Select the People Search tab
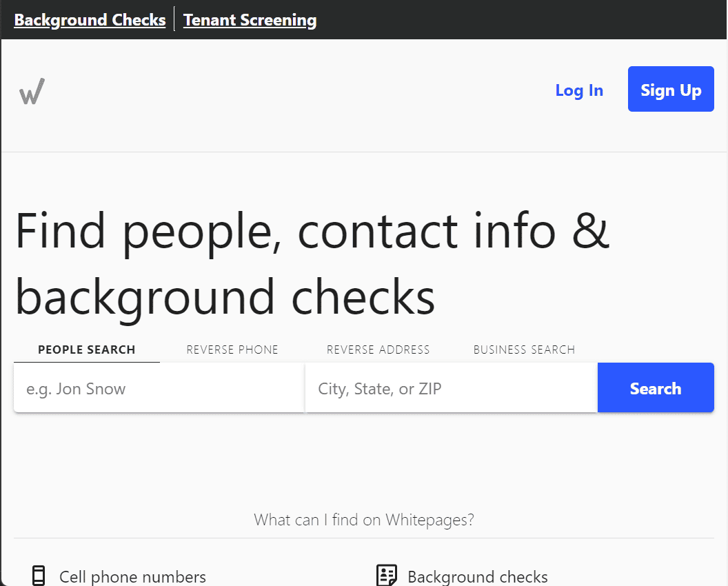This screenshot has height=586, width=728. (x=87, y=350)
